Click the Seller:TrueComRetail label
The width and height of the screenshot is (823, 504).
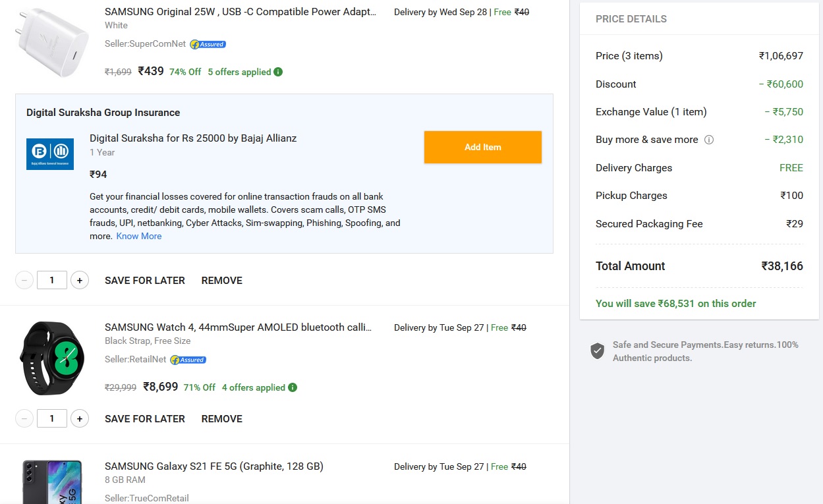point(147,498)
